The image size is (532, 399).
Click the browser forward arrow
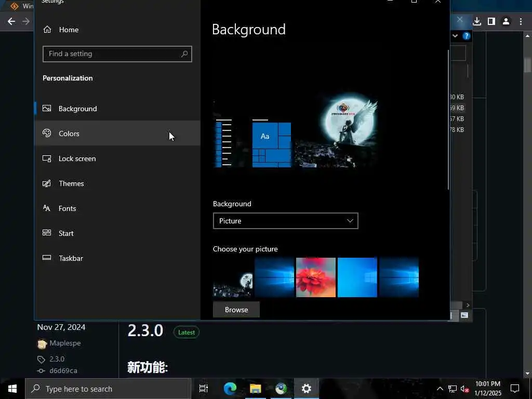[x=26, y=21]
